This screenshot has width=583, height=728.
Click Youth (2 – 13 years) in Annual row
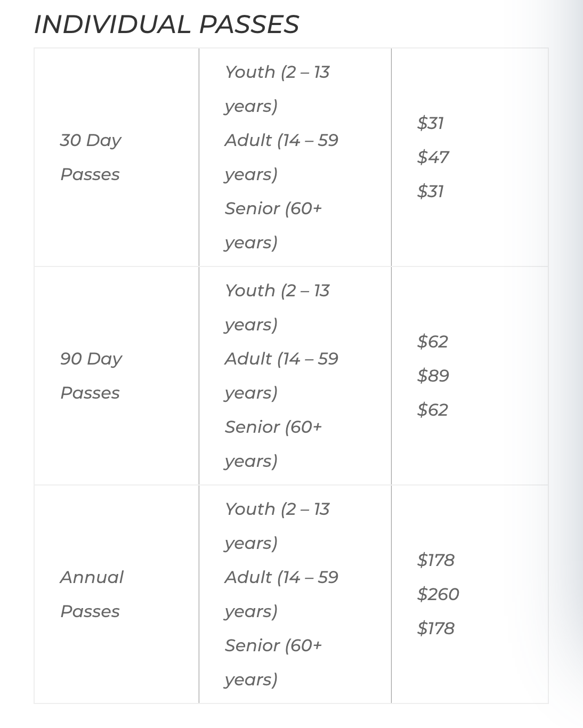[x=277, y=526]
